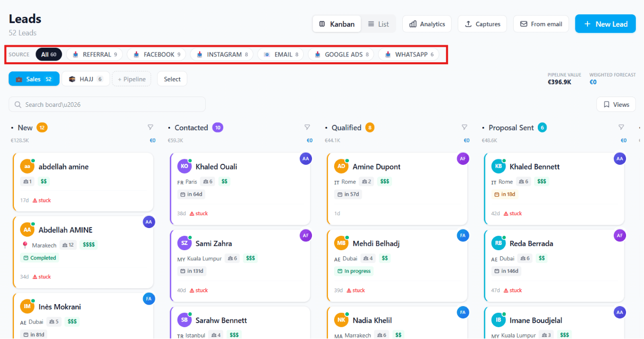
Task: Filter leads by EMAIL source
Action: [x=281, y=54]
